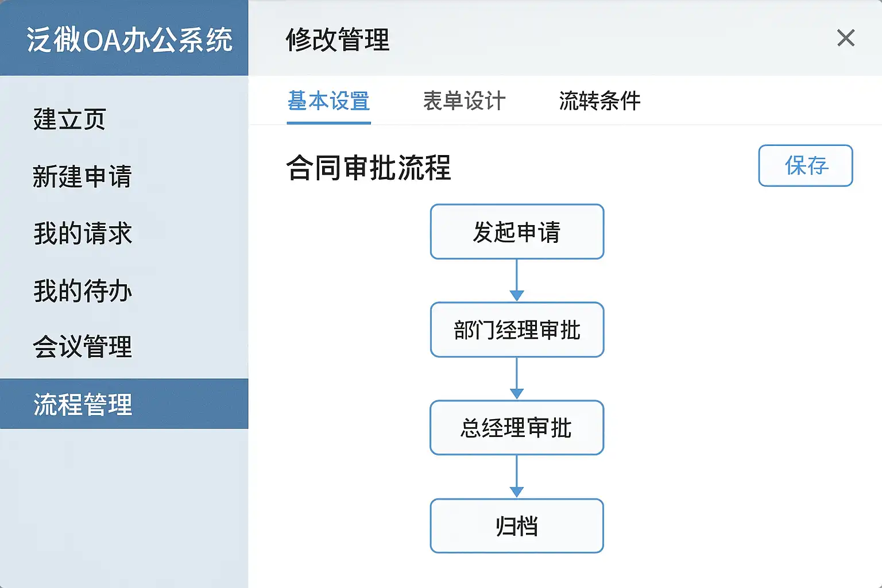Switch to the 基本设置 tab
Viewport: 882px width, 588px height.
pyautogui.click(x=328, y=101)
